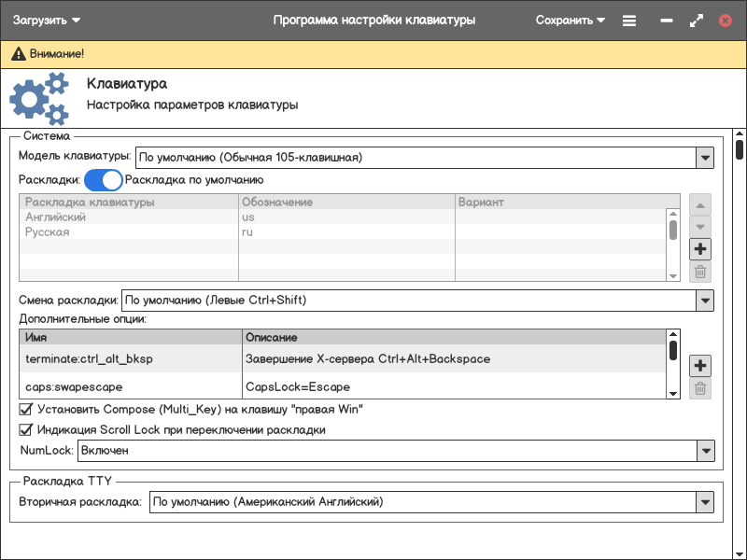This screenshot has height=560, width=747.
Task: Disable Scroll Lock indication checkbox
Action: (x=26, y=430)
